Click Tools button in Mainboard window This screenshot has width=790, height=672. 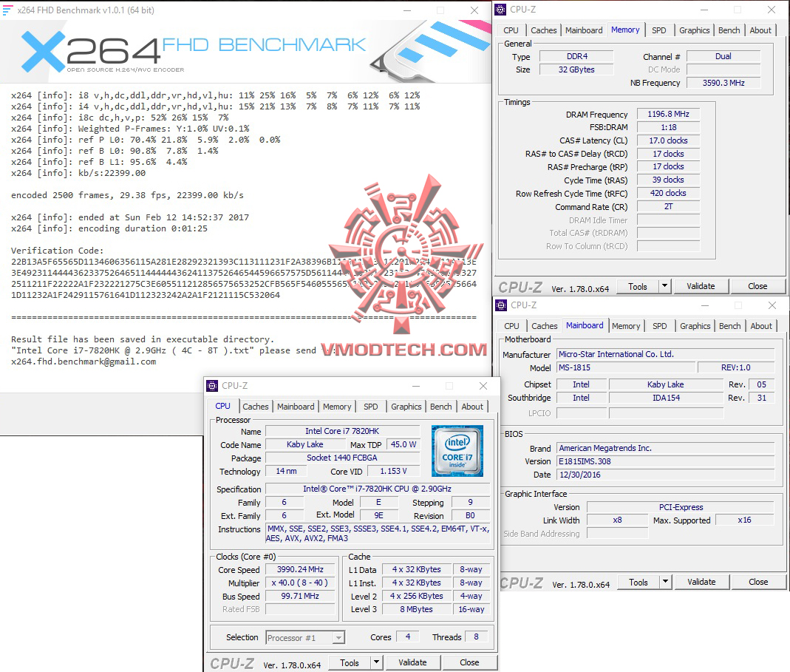click(639, 583)
